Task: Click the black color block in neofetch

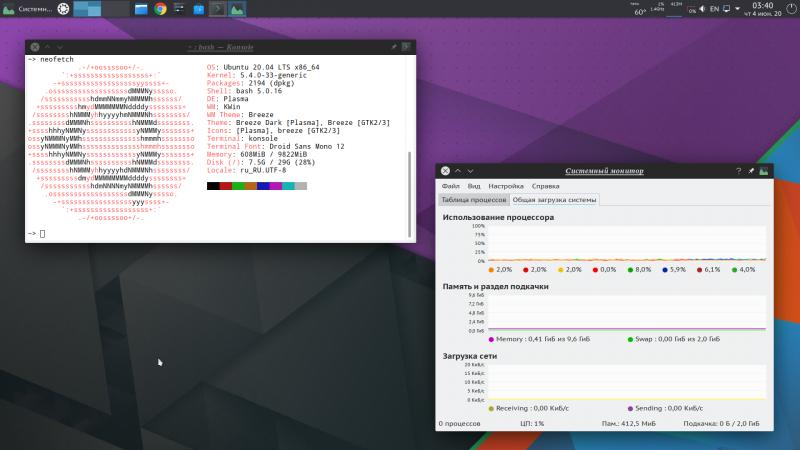Action: (213, 186)
